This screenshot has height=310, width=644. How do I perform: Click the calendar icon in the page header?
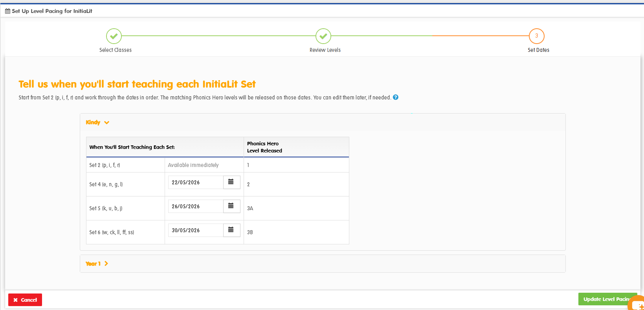tap(7, 11)
